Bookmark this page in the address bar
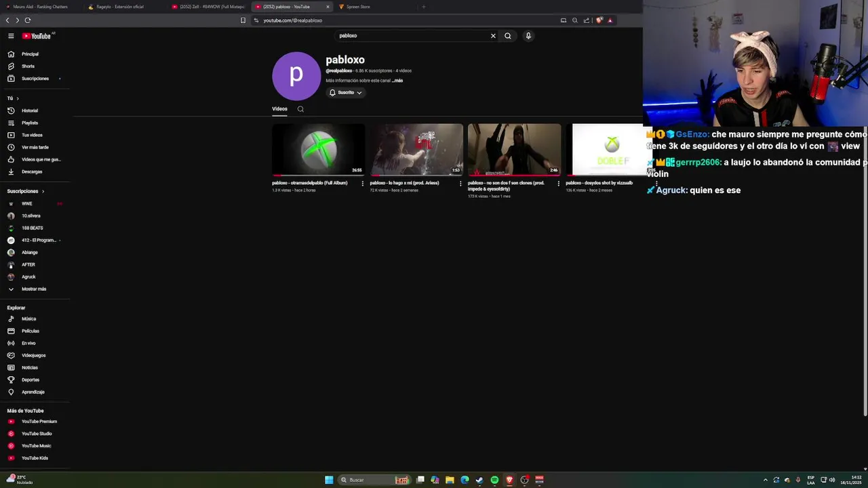 243,20
